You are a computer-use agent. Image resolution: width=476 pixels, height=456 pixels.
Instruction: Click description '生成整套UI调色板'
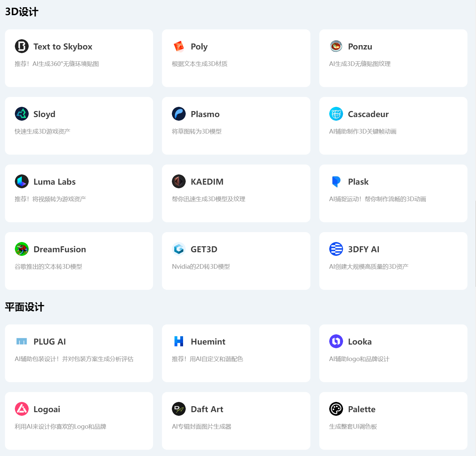tap(353, 426)
